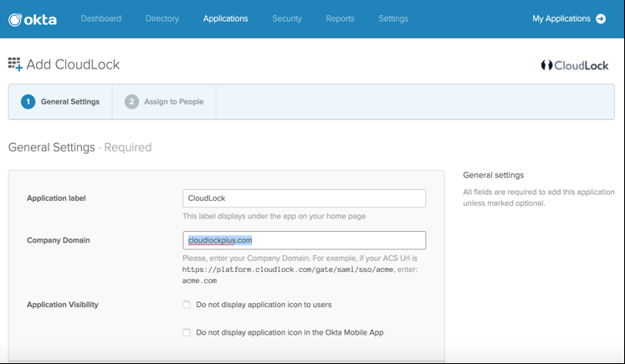Click the My Applications arrow icon
625x364 pixels.
coord(601,18)
